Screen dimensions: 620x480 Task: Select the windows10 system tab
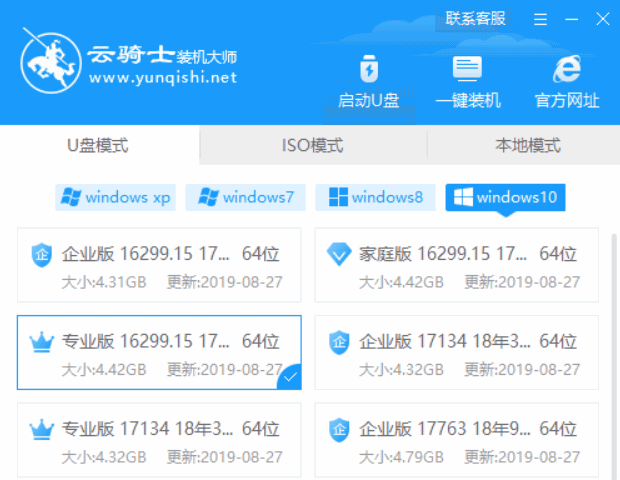pyautogui.click(x=505, y=197)
